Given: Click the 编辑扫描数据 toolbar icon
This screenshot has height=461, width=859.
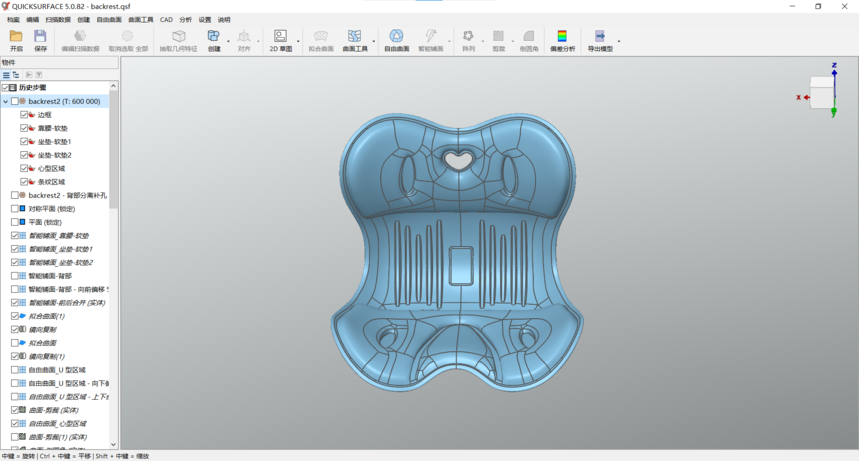Looking at the screenshot, I should [80, 36].
